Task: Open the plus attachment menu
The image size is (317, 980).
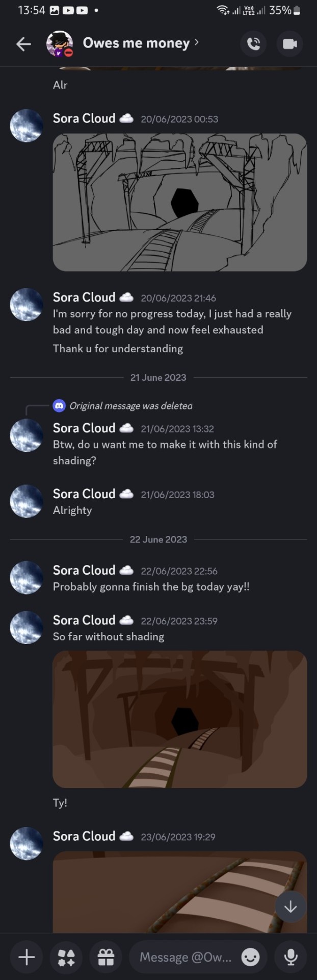Action: coord(27,957)
